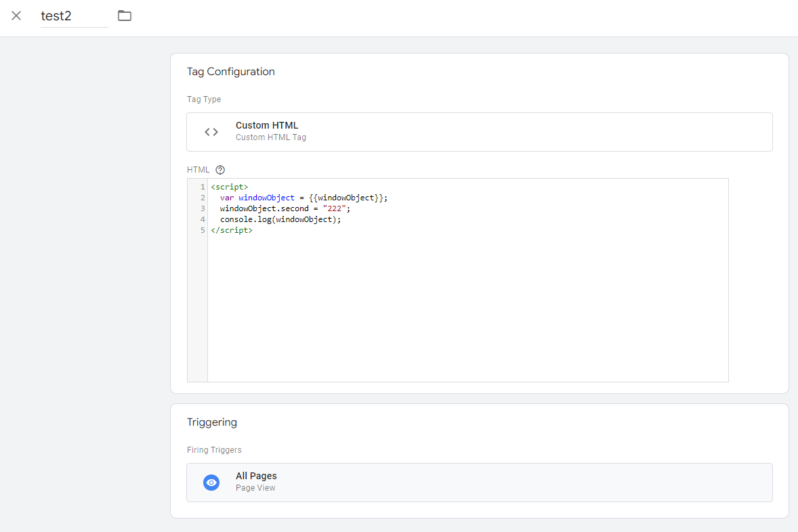Click the HTML field label
798x532 pixels.
tap(198, 170)
